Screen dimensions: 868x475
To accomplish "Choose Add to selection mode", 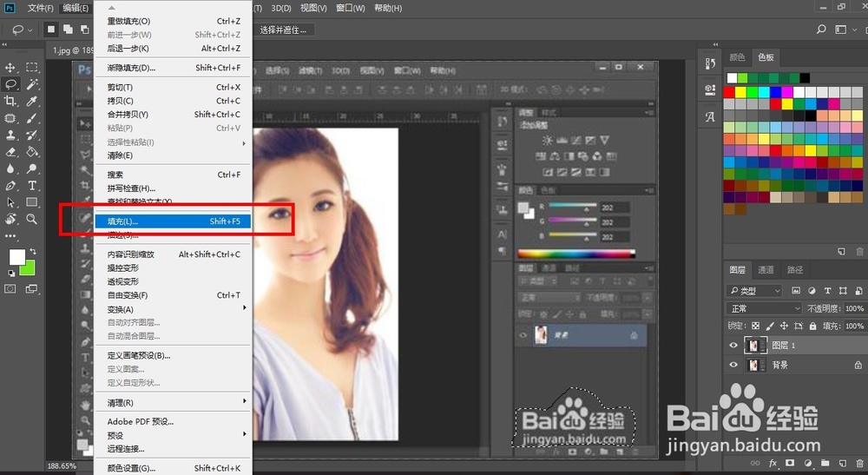I will 68,30.
